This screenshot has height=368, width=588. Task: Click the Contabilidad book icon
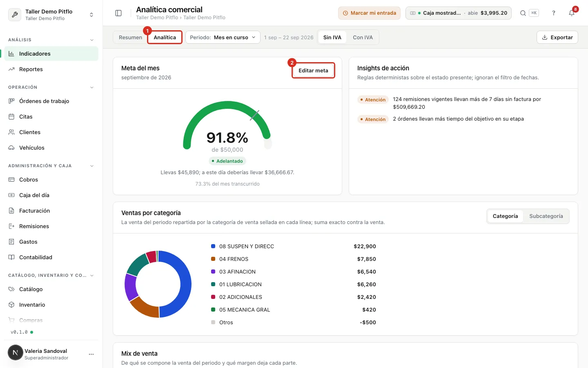click(11, 257)
